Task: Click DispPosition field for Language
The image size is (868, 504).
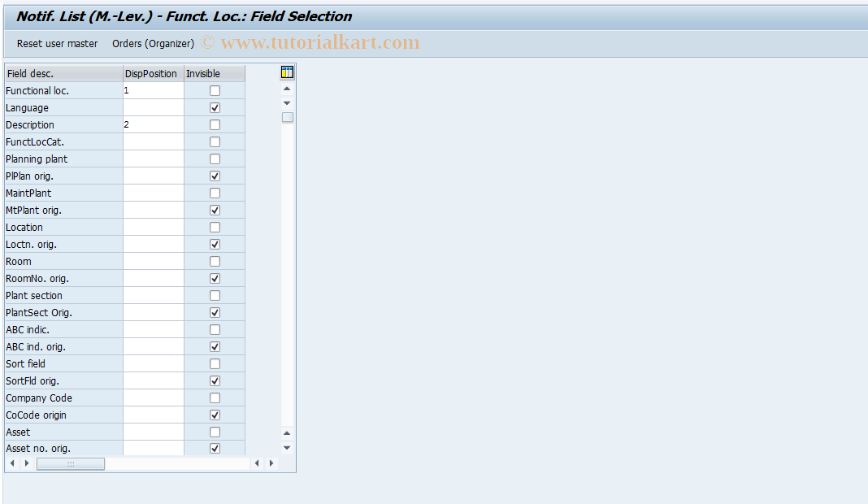Action: 154,107
